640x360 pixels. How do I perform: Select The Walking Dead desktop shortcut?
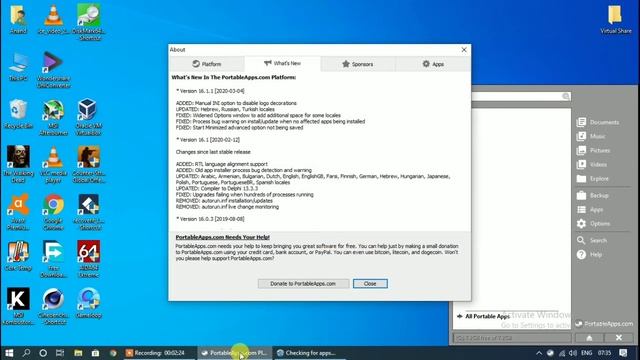(x=18, y=164)
